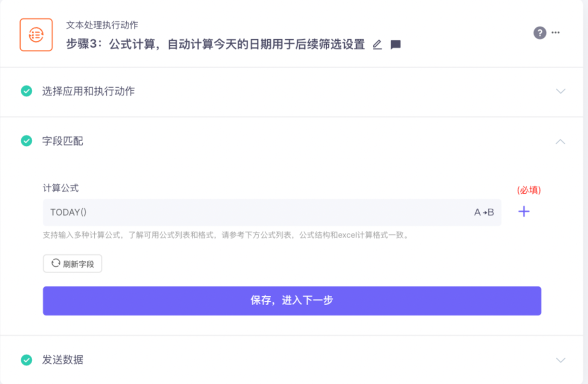The width and height of the screenshot is (588, 384).
Task: Click the 文本处理执行动作 subtitle text
Action: click(x=102, y=25)
